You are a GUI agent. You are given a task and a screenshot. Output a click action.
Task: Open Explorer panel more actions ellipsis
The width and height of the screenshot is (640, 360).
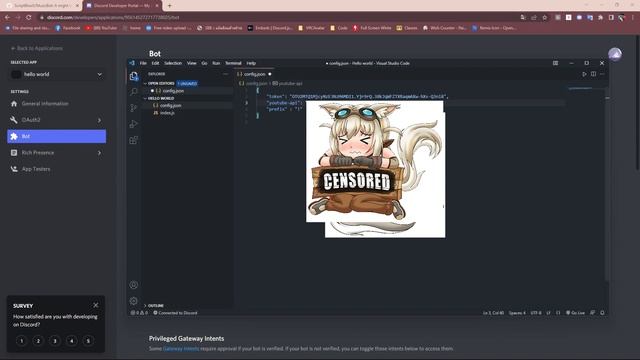[x=225, y=74]
